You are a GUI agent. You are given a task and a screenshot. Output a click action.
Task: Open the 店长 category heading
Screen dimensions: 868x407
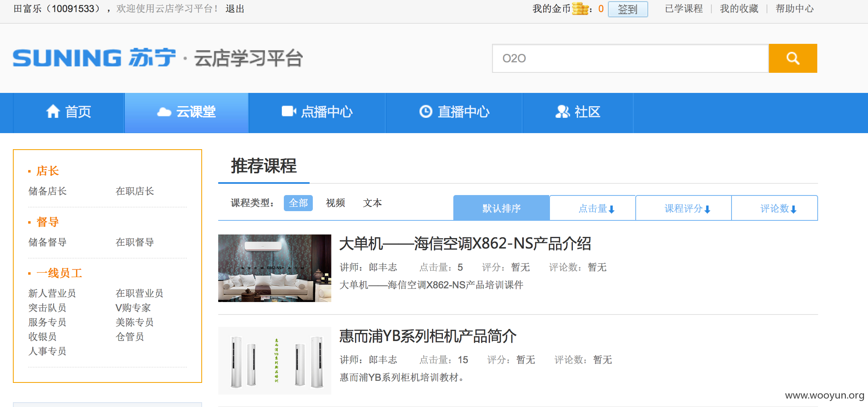click(x=48, y=171)
